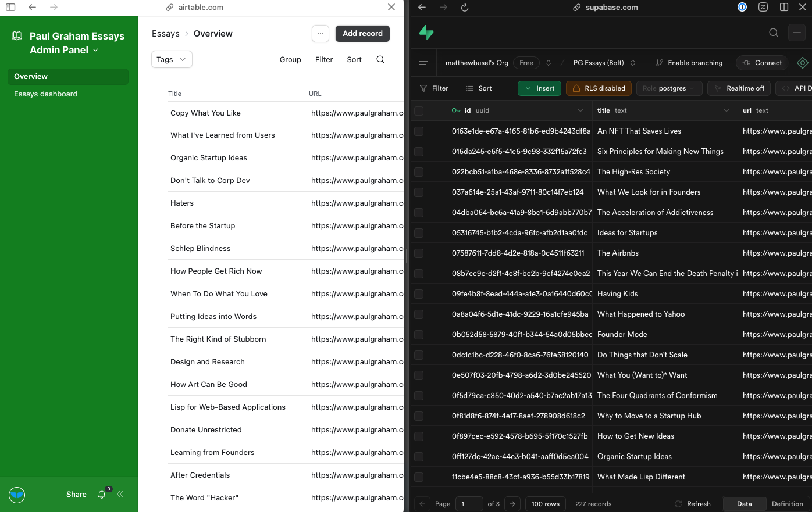Viewport: 812px width, 512px height.
Task: Click Essays breadcrumb in Airtable
Action: (166, 34)
